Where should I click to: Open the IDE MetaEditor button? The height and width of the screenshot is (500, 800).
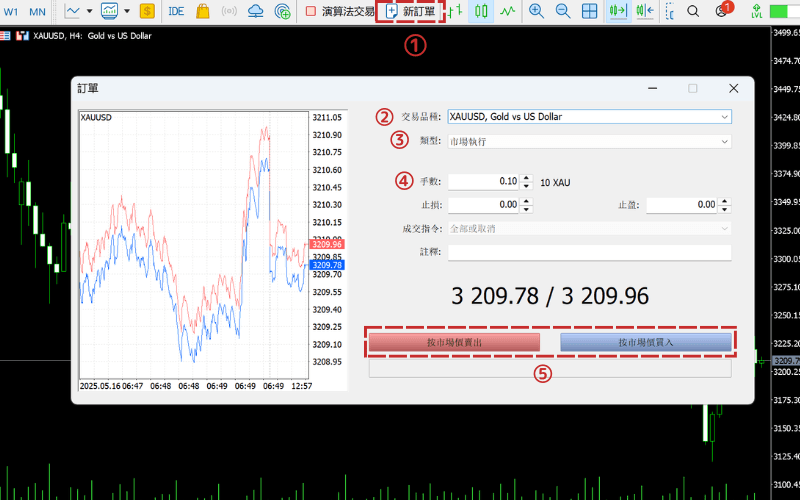pos(176,11)
